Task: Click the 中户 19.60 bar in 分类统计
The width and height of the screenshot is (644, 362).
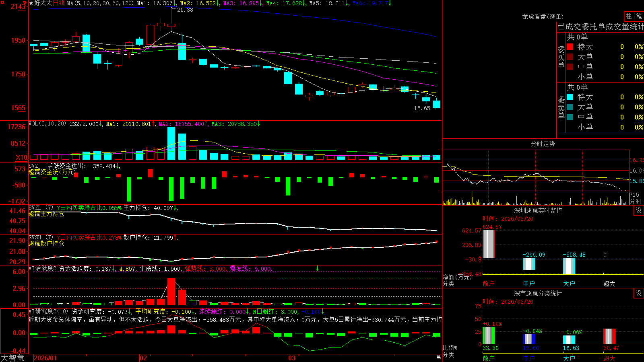Action: click(529, 339)
